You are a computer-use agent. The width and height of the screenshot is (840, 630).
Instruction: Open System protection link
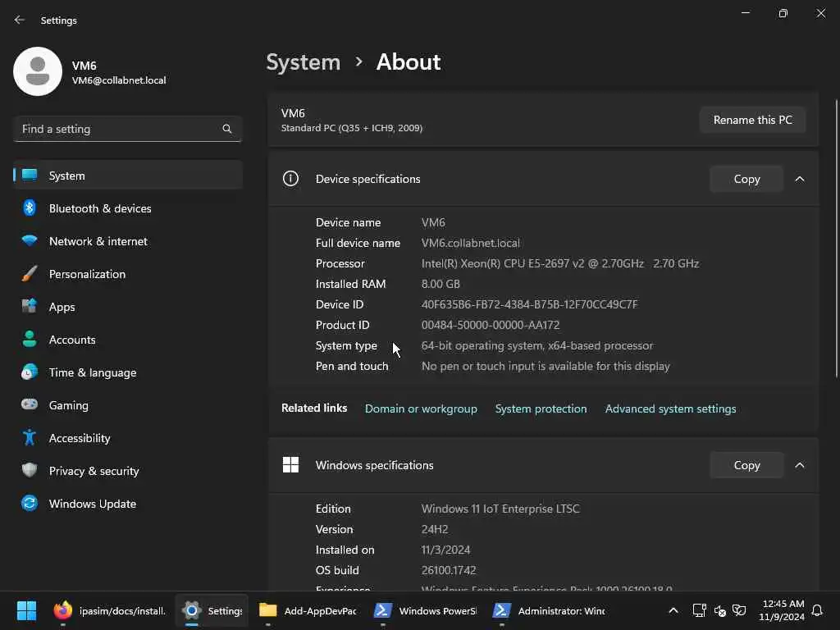(x=541, y=409)
